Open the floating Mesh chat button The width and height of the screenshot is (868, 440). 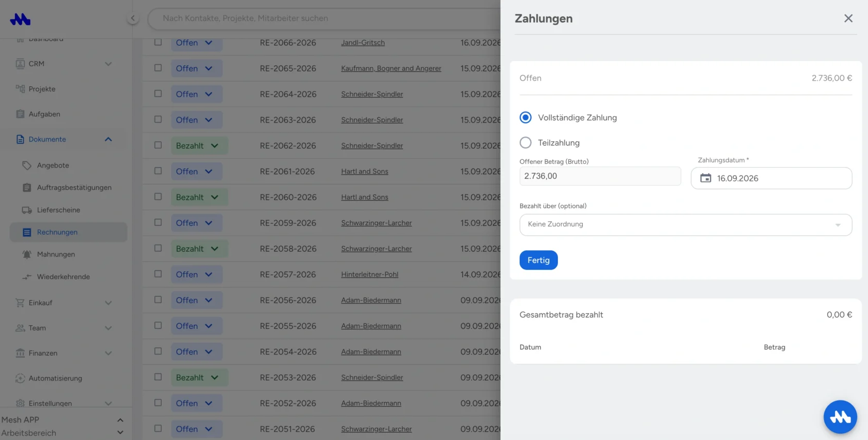coord(840,417)
